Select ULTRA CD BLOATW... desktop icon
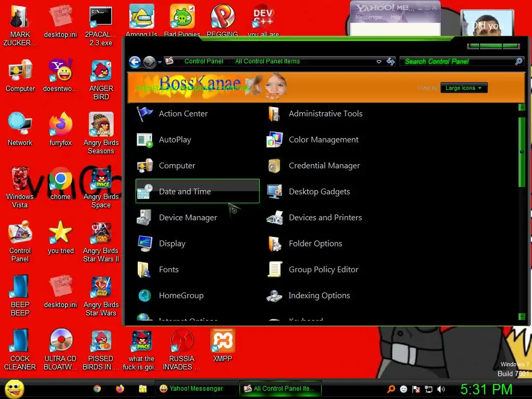532x399 pixels. (60, 350)
